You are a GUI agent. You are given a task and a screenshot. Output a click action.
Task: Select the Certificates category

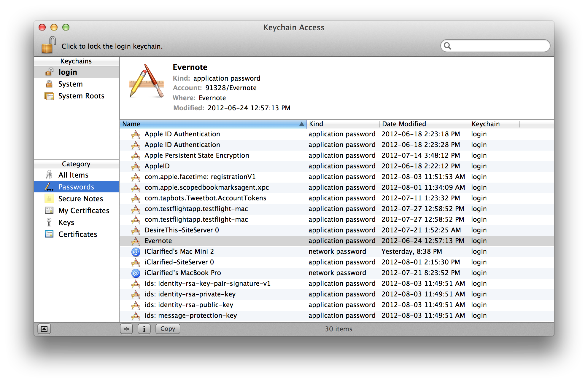[77, 234]
